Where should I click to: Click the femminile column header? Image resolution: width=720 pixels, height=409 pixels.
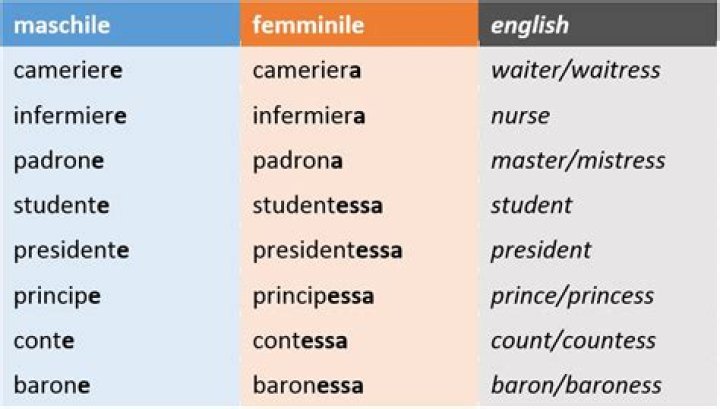(309, 25)
